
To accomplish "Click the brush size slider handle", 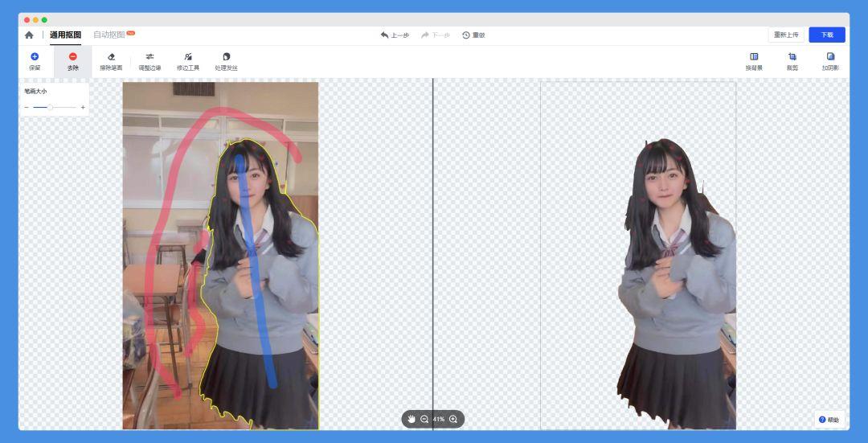I will (x=50, y=107).
